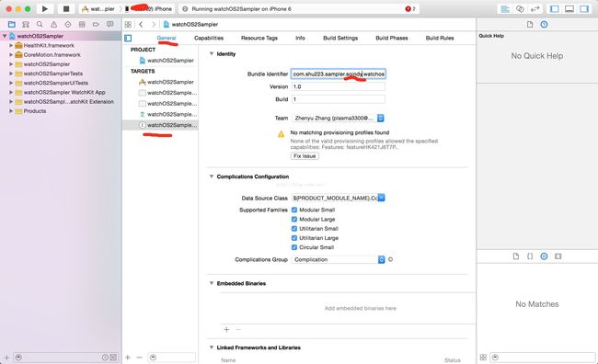The width and height of the screenshot is (598, 364).
Task: Run the app with the Play button
Action: [x=45, y=8]
